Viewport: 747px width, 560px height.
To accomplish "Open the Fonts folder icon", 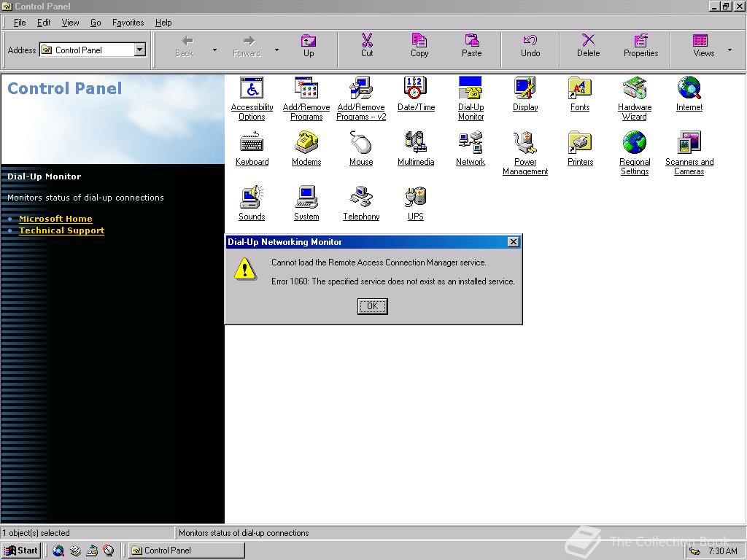I will click(580, 94).
